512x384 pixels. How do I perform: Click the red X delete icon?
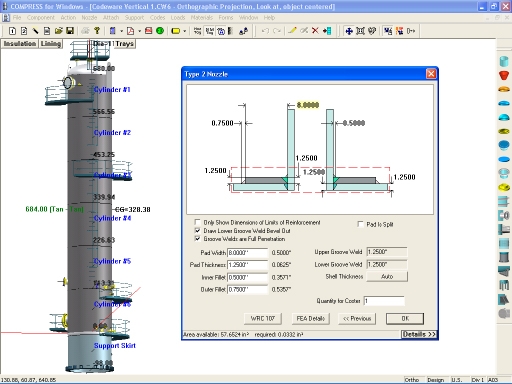(x=315, y=31)
